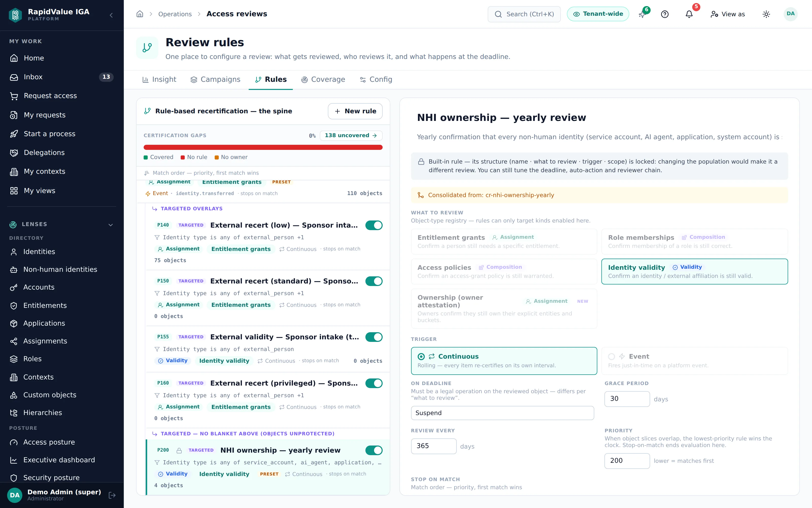Open the Config tab
The height and width of the screenshot is (508, 812).
pos(376,80)
